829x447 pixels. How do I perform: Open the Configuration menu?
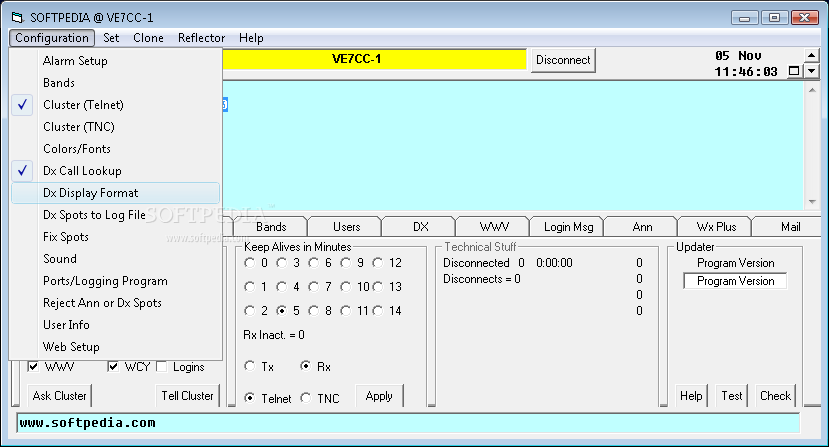(52, 38)
